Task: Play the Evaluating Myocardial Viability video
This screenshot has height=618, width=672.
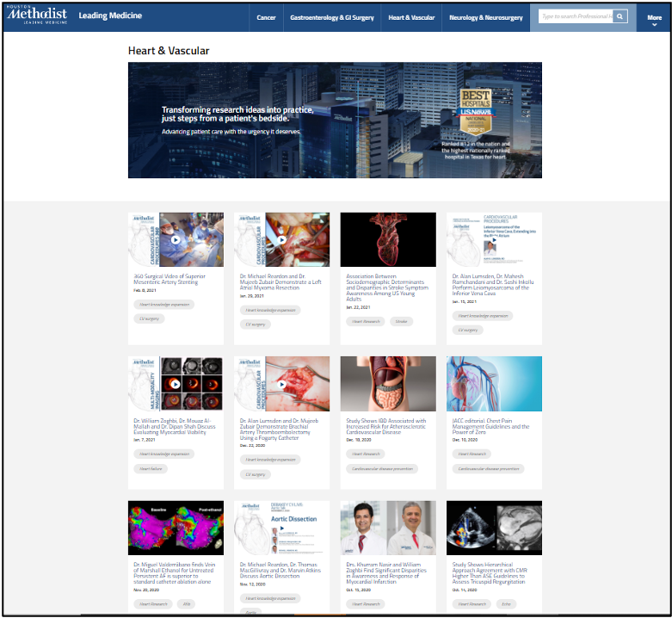Action: click(176, 384)
